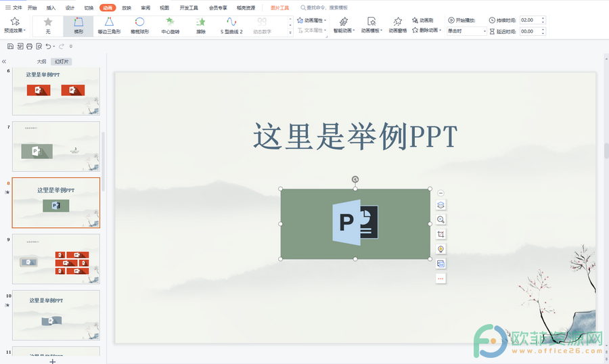The height and width of the screenshot is (364, 609).
Task: Open the 预览效果 preview effect button
Action: (x=15, y=25)
